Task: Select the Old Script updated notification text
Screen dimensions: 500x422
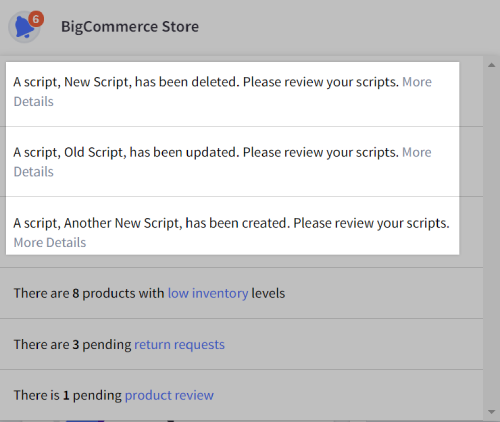Action: point(206,152)
